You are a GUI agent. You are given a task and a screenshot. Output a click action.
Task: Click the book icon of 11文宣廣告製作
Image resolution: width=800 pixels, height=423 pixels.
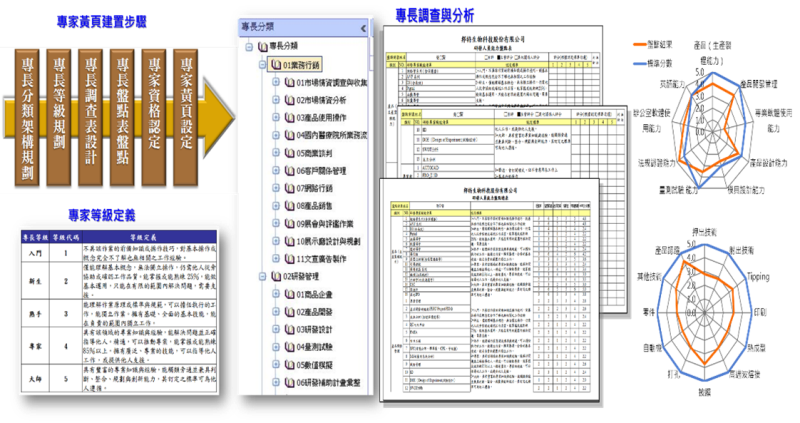(x=289, y=259)
